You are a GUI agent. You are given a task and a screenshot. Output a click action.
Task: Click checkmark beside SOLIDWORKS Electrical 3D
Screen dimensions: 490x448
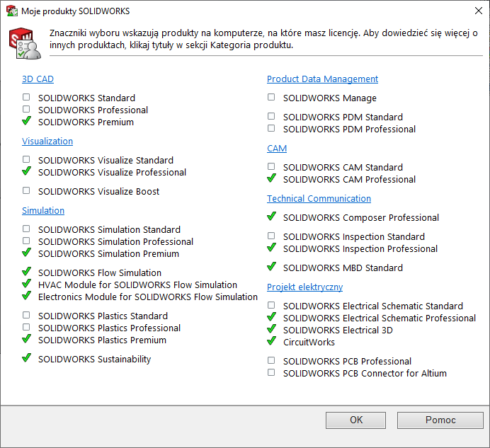(272, 328)
